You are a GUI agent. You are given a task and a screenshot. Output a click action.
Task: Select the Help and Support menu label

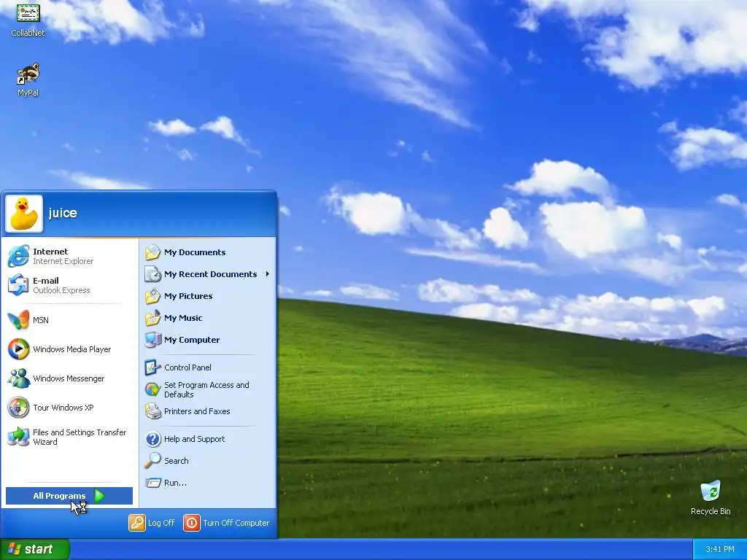click(194, 439)
